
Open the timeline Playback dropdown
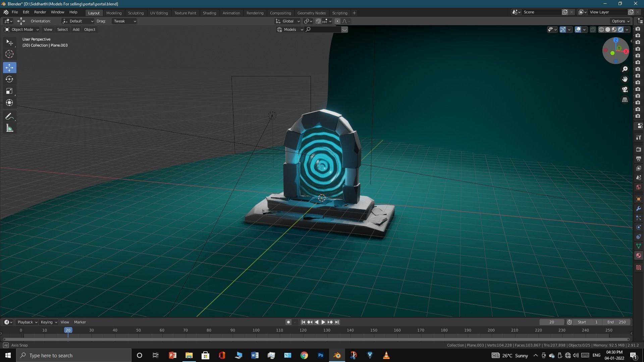click(x=27, y=322)
